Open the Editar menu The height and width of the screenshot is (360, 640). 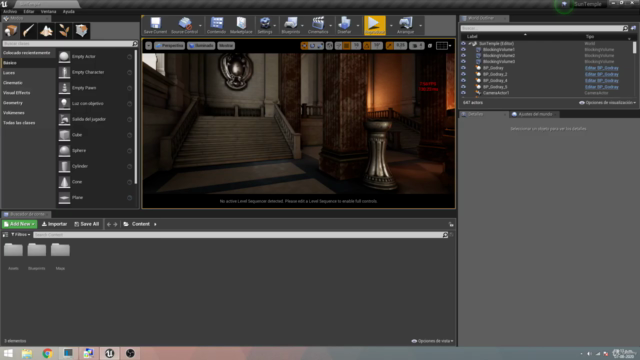pyautogui.click(x=29, y=11)
